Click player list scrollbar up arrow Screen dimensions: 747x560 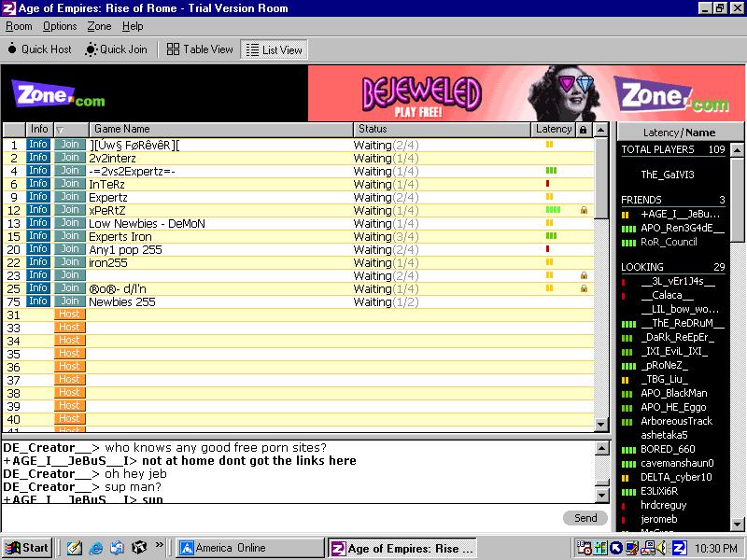point(737,150)
